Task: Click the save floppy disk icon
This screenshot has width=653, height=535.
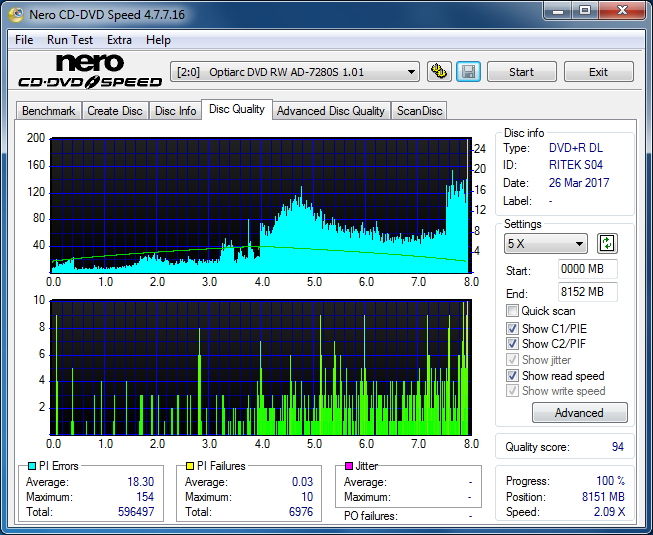Action: 467,72
